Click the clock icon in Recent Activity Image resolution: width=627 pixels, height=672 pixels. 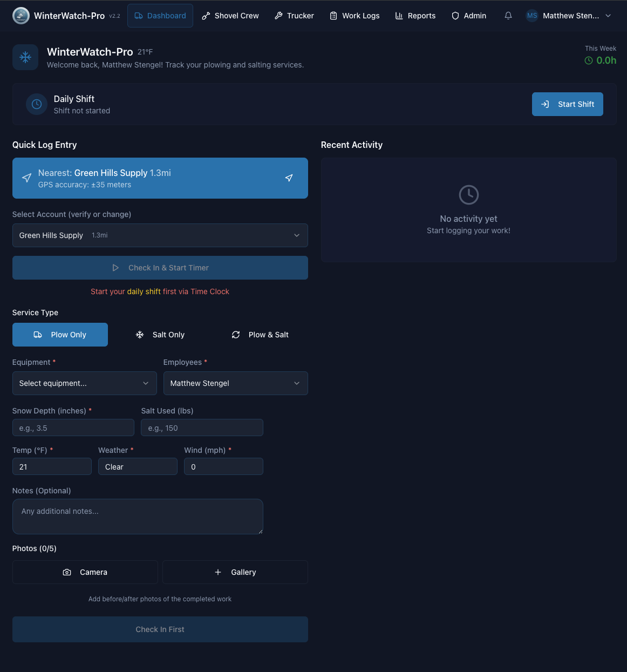[468, 195]
